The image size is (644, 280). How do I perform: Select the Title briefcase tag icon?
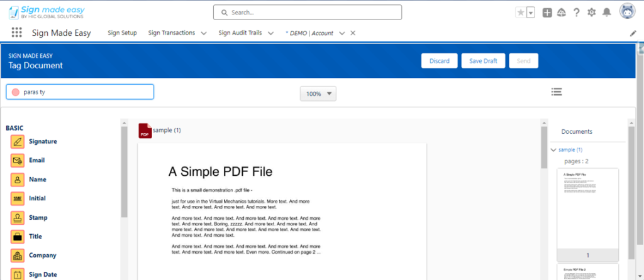click(x=17, y=237)
